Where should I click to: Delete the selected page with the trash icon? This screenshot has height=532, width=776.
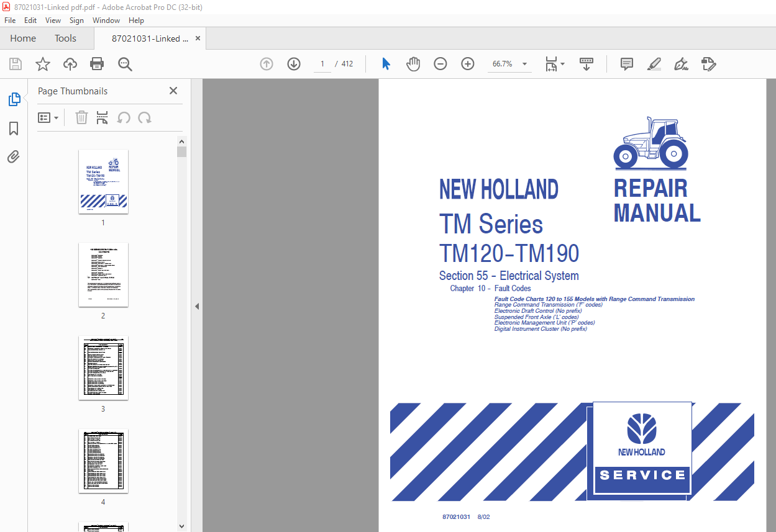(81, 117)
